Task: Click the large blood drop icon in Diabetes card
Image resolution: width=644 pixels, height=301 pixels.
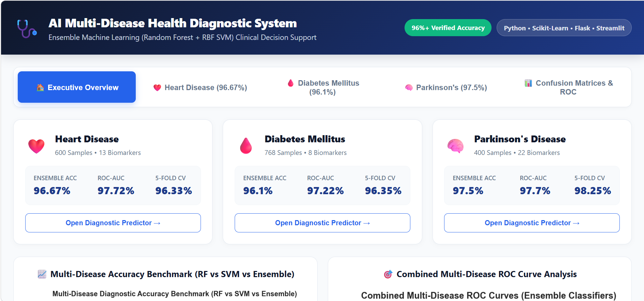Action: pyautogui.click(x=246, y=146)
